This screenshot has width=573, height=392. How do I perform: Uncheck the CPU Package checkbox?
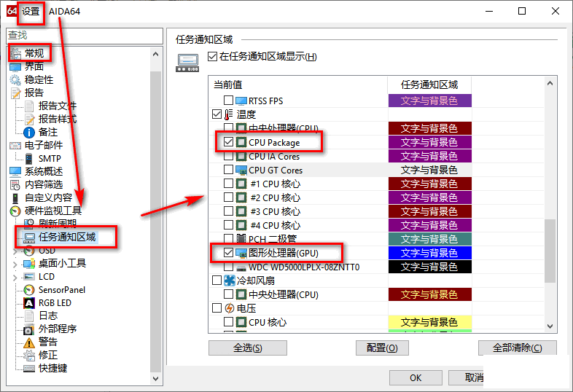point(228,142)
